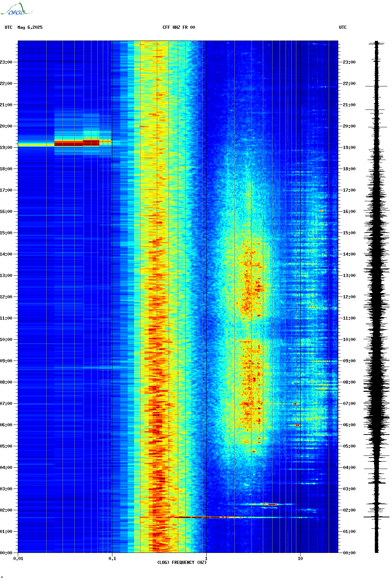This screenshot has height=581, width=392.
Task: Click the 07:00 label on the left time axis
Action: click(6, 404)
